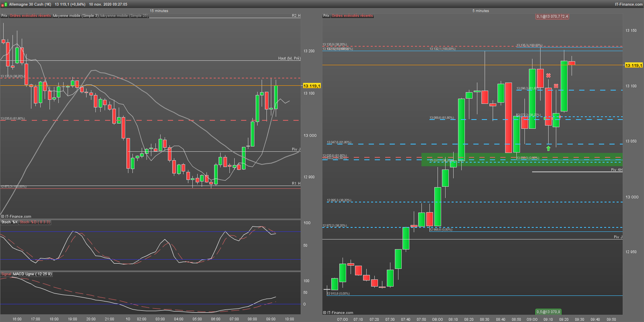Toggle the Stoch %D (8 3 3) label

click(x=35, y=222)
